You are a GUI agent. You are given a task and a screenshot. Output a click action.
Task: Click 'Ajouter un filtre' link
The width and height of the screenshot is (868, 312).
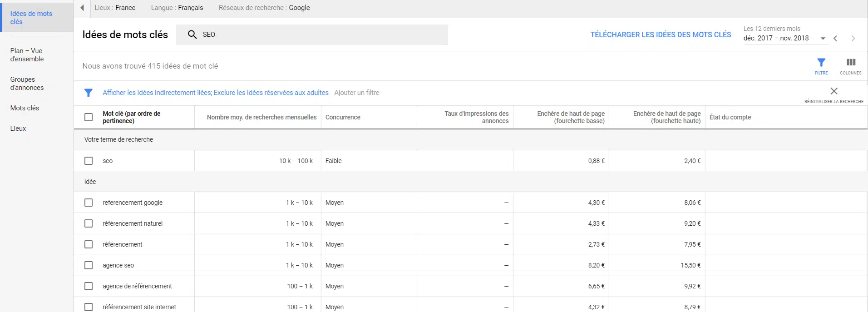pyautogui.click(x=356, y=93)
